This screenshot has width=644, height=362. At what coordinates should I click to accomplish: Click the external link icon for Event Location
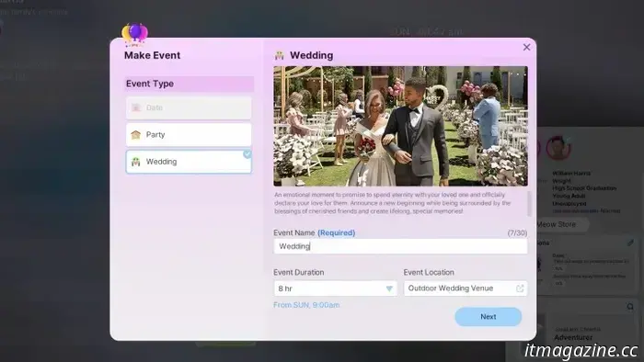click(x=520, y=288)
